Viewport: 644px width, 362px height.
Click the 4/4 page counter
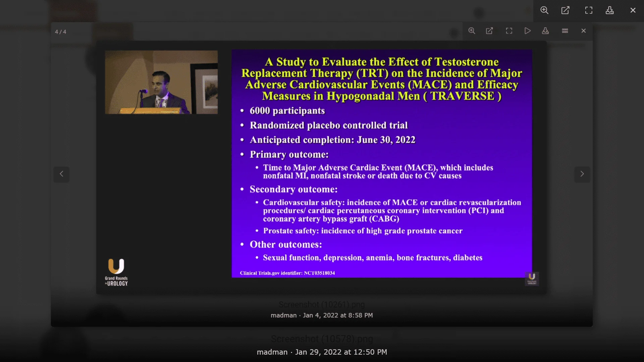(x=60, y=32)
